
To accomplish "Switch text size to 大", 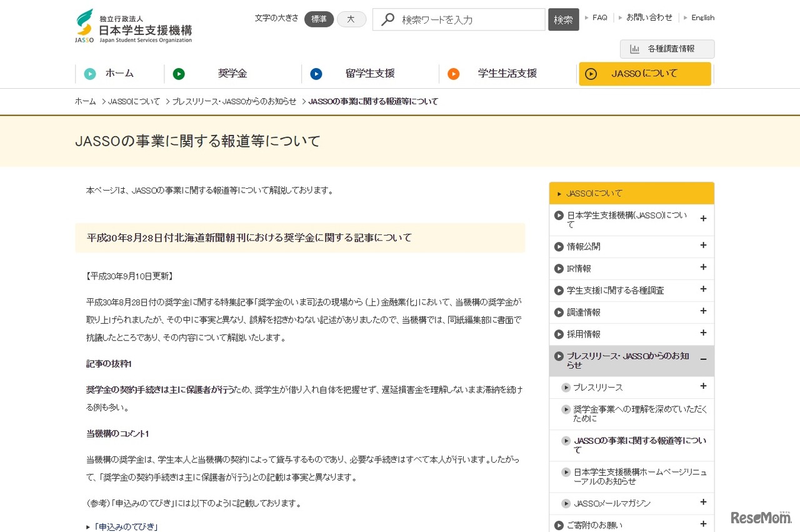I will (x=351, y=19).
